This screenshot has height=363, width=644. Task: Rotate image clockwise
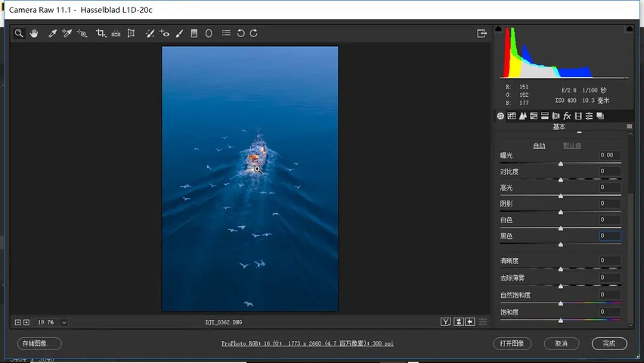coord(254,33)
